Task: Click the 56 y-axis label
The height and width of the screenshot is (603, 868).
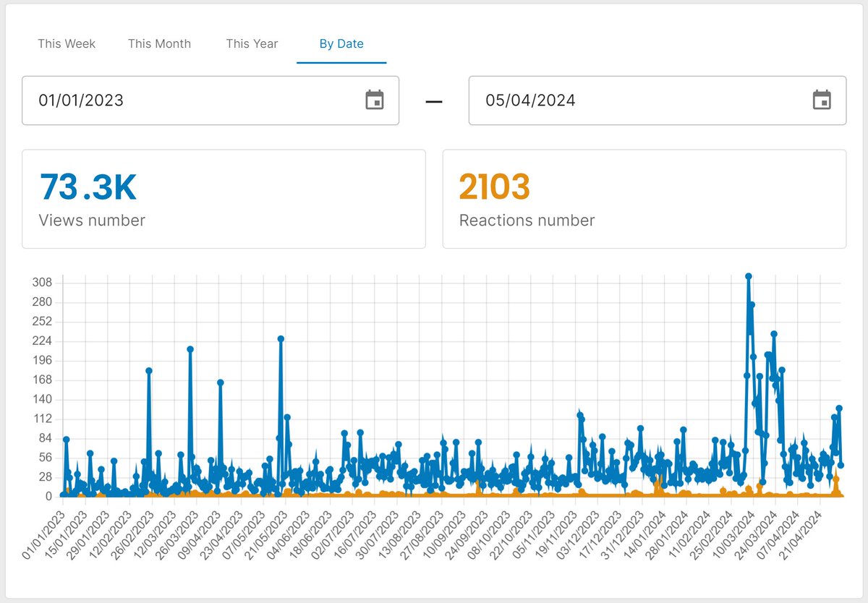Action: [45, 458]
